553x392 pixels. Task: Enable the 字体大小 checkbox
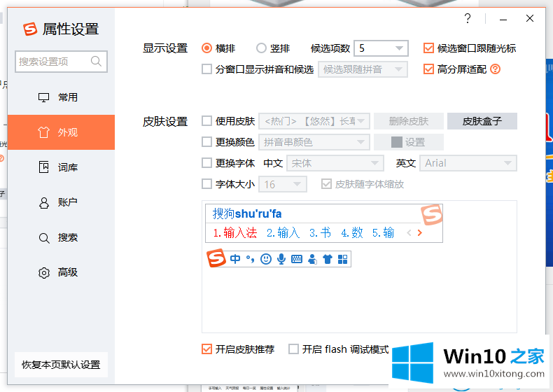(206, 184)
